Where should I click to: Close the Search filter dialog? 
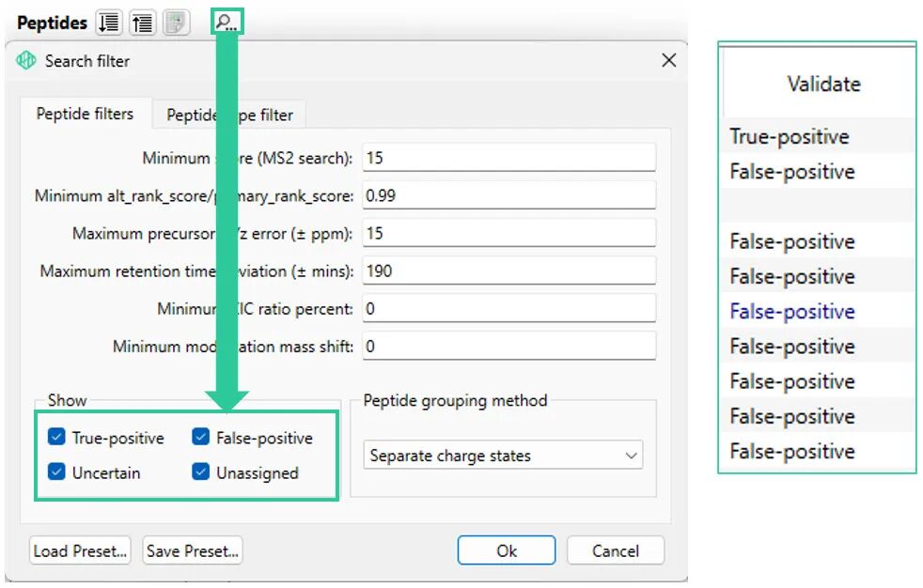pos(668,61)
